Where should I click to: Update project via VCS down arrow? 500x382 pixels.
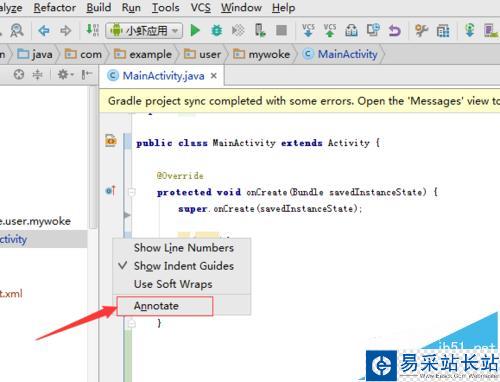click(x=308, y=30)
